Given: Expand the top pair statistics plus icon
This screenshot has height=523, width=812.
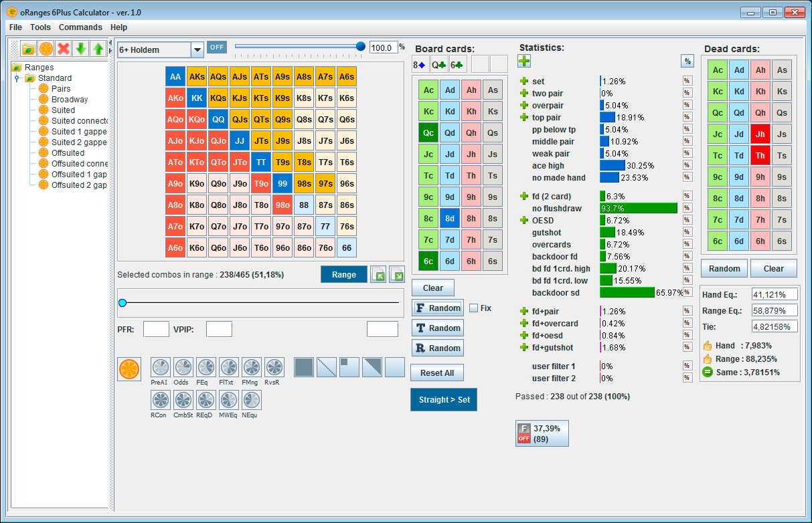Looking at the screenshot, I should click(524, 118).
